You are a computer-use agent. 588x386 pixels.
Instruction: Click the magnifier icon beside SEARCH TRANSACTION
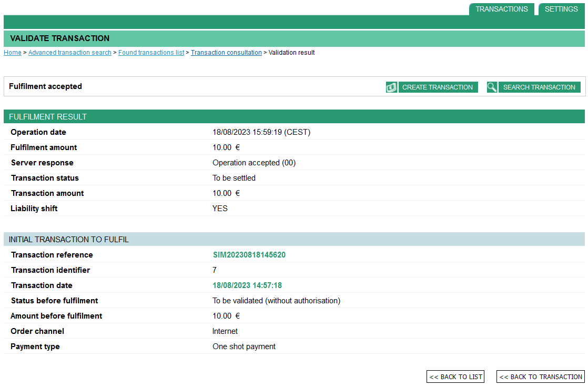(492, 87)
